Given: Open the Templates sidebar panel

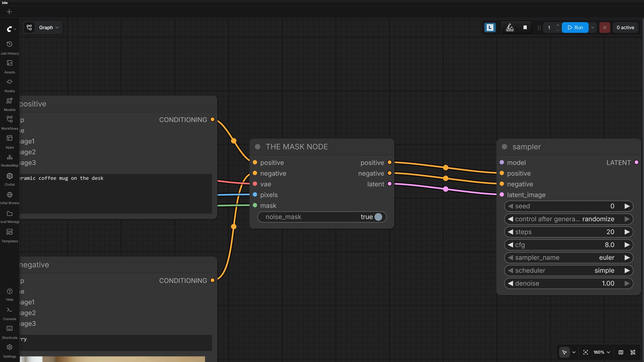Looking at the screenshot, I should 9,236.
